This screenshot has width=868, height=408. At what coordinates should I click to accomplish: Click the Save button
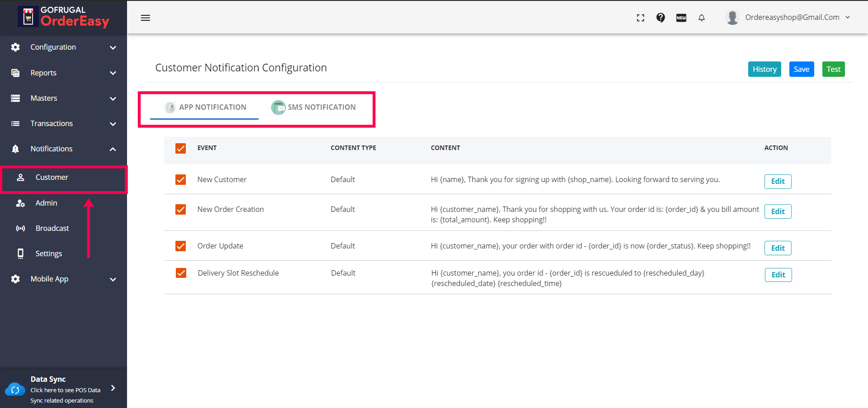(801, 69)
